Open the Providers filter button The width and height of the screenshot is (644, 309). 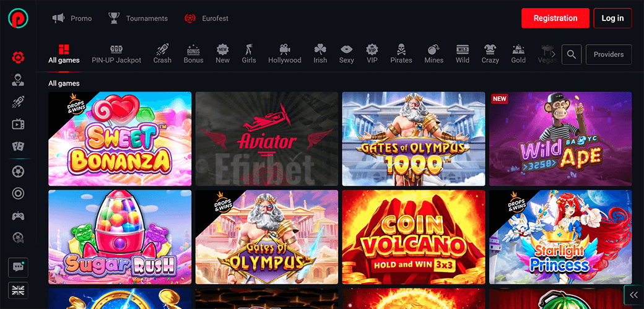tap(609, 54)
